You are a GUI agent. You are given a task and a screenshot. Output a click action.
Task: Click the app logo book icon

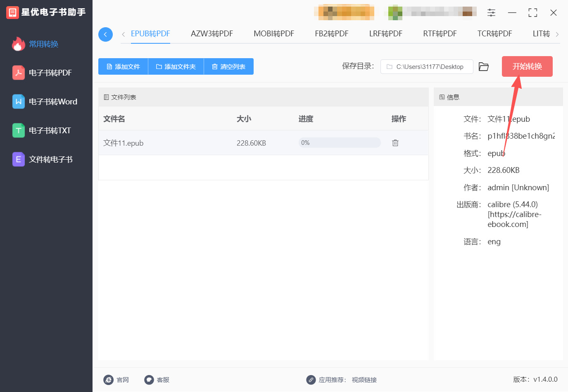coord(12,12)
